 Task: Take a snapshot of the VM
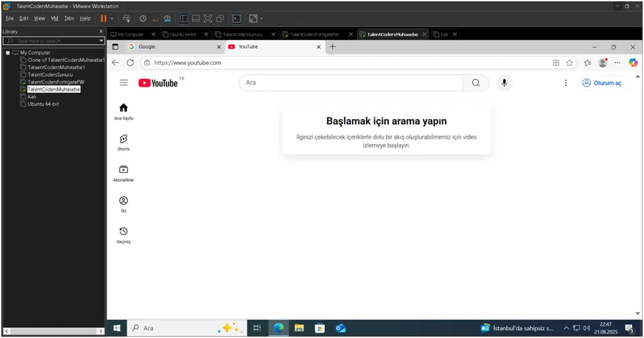pyautogui.click(x=143, y=18)
